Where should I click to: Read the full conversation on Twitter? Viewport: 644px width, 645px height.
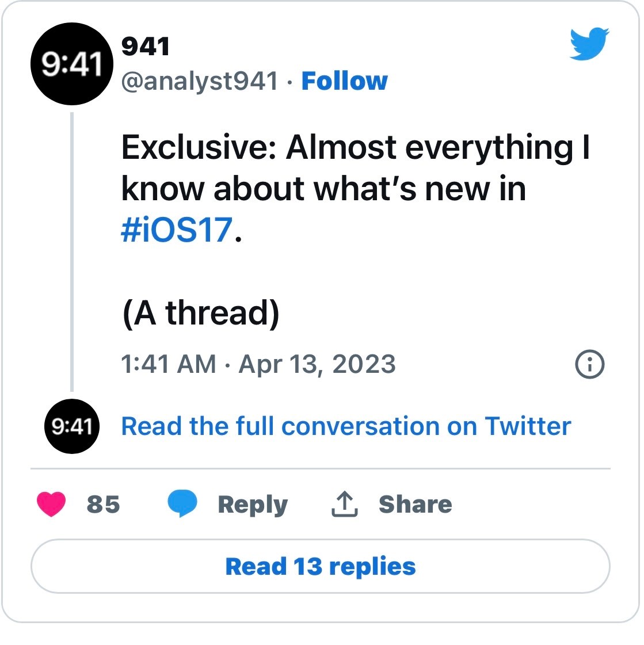346,426
